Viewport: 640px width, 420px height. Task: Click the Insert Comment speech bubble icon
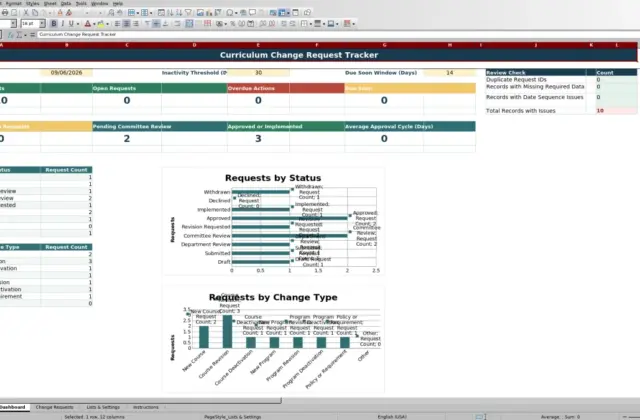click(253, 13)
